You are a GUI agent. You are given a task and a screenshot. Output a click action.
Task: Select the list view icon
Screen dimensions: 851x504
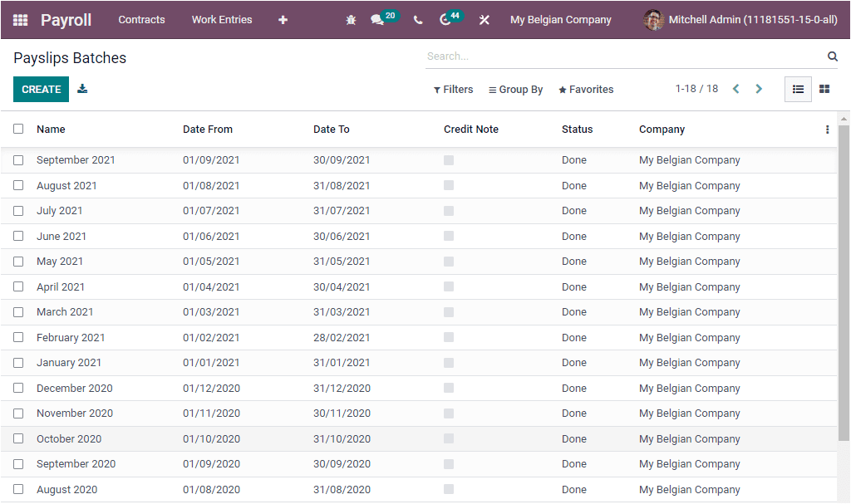click(x=797, y=89)
